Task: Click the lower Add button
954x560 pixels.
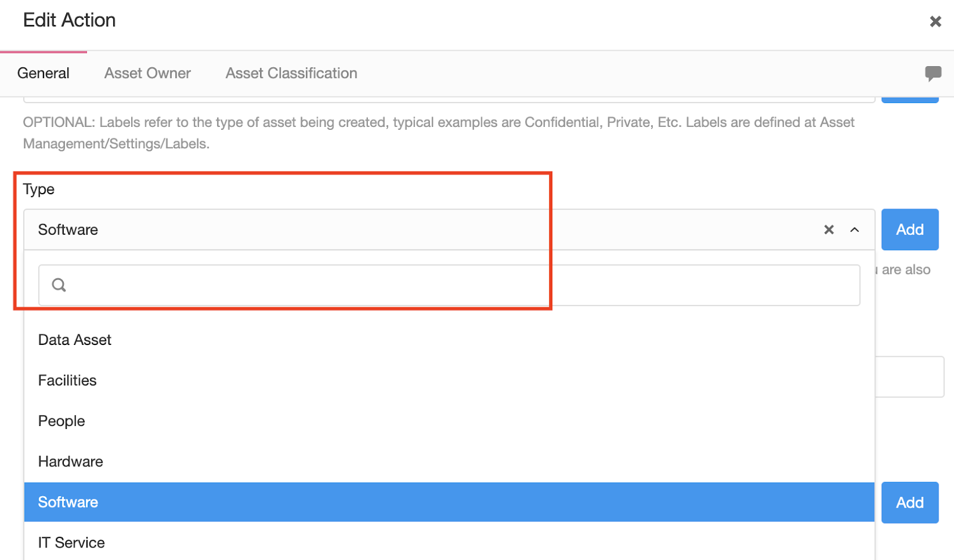Action: tap(910, 502)
